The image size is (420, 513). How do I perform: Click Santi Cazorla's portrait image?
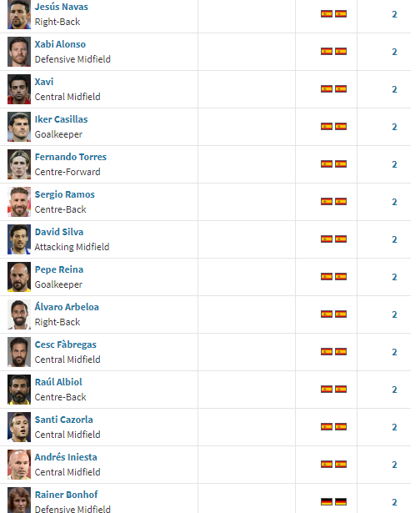[x=19, y=427]
